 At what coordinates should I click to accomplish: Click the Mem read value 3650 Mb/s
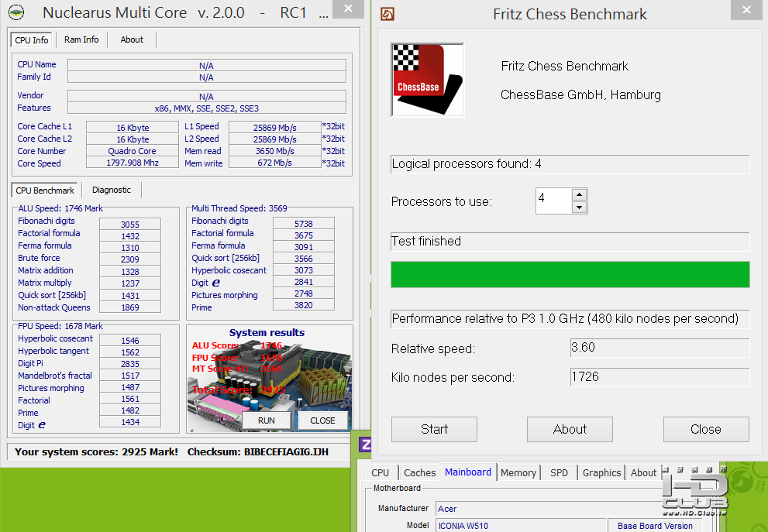click(275, 151)
